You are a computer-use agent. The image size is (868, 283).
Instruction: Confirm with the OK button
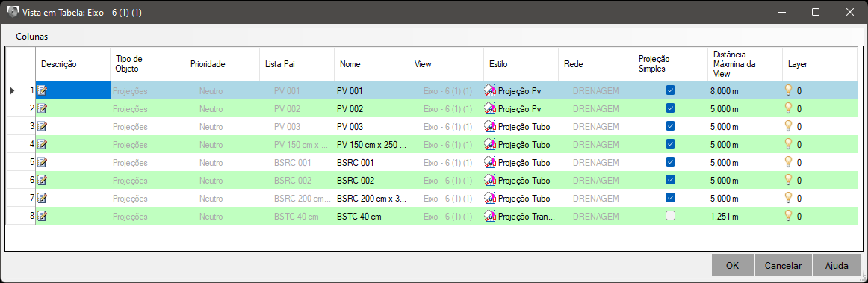(x=732, y=265)
